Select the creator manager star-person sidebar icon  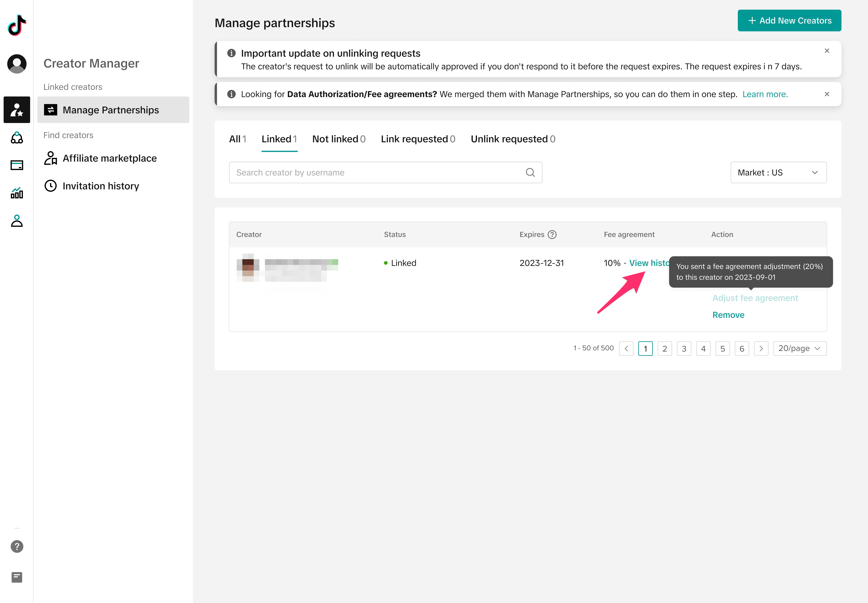pos(17,110)
